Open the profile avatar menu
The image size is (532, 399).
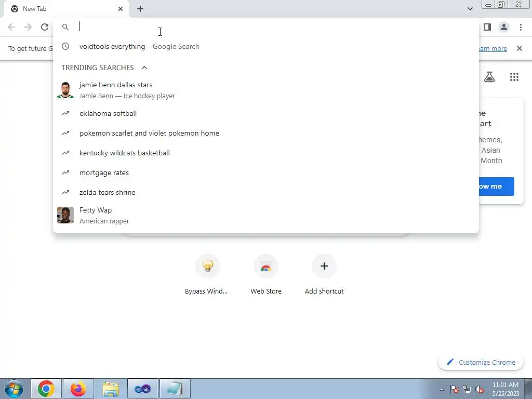pyautogui.click(x=504, y=27)
